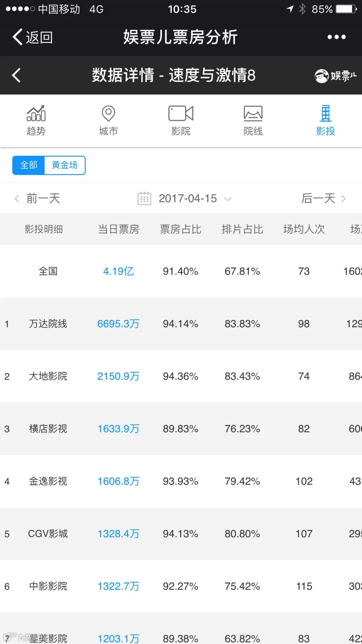Switch to the 影院 tab
The image size is (362, 644).
181,120
